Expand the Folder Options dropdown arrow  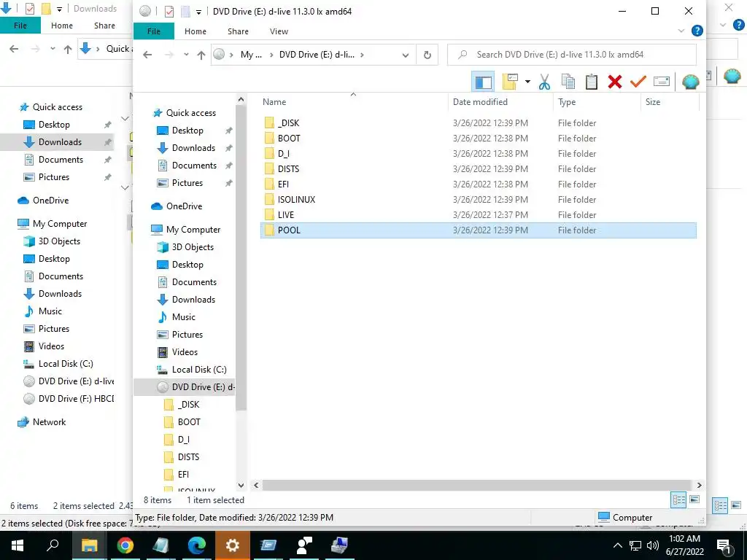527,82
